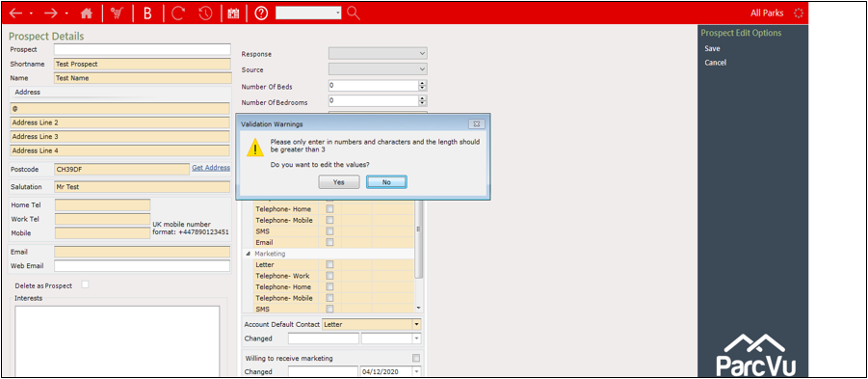Viewport: 868px width, 379px height.
Task: Refresh using the circular arrow icon
Action: 177,14
